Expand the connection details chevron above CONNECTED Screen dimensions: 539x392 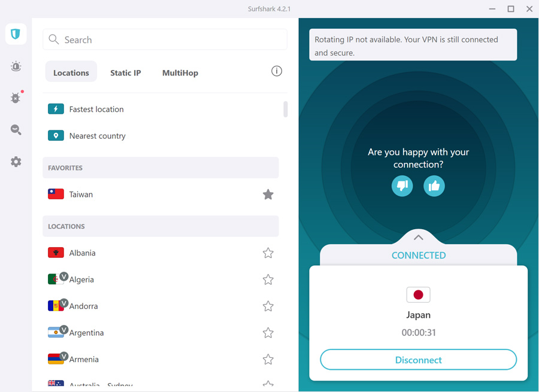[x=419, y=238]
